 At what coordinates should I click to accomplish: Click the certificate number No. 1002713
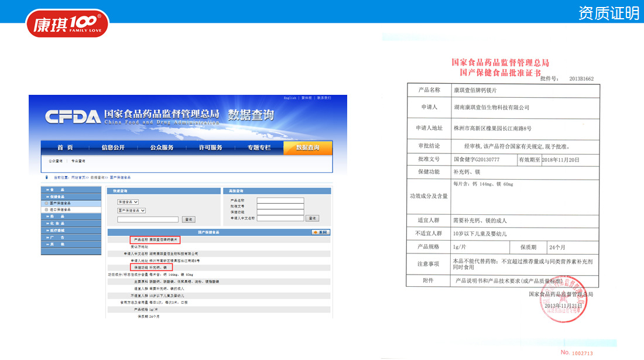(577, 352)
